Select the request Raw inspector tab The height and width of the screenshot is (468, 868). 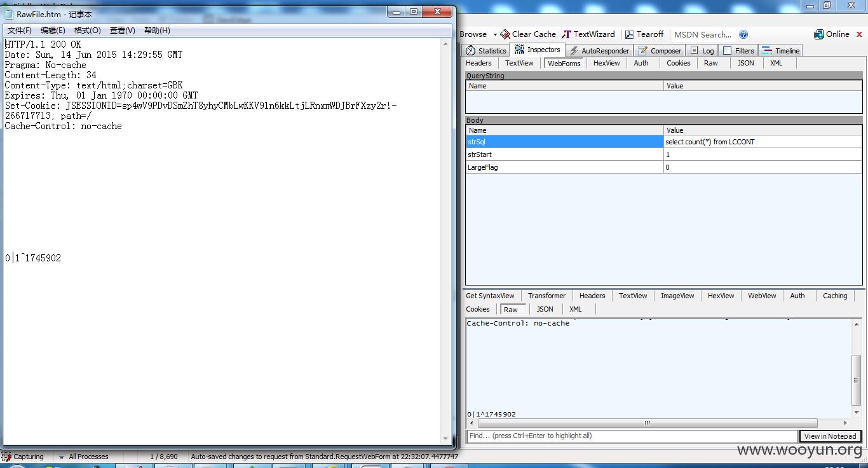711,63
